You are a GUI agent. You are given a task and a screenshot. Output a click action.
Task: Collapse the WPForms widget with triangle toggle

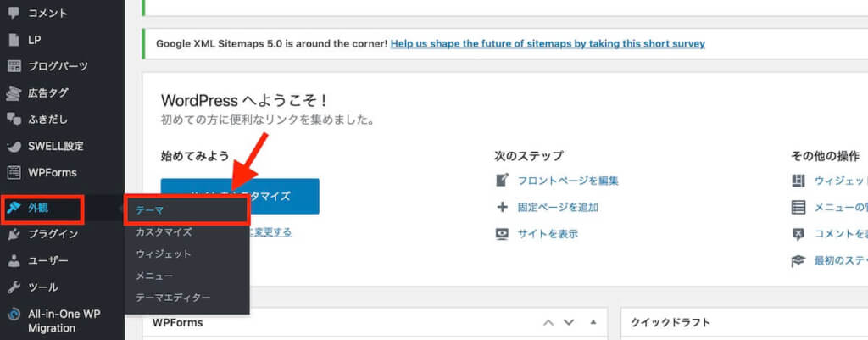point(593,322)
